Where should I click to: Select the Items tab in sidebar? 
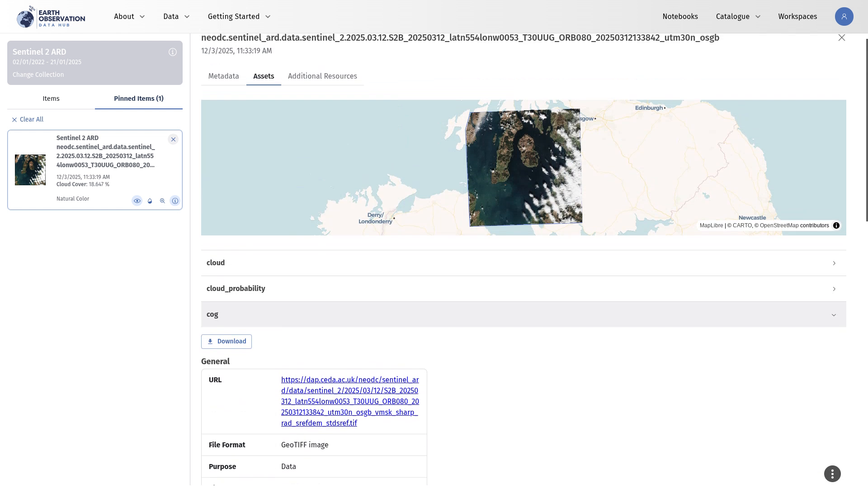coord(51,99)
